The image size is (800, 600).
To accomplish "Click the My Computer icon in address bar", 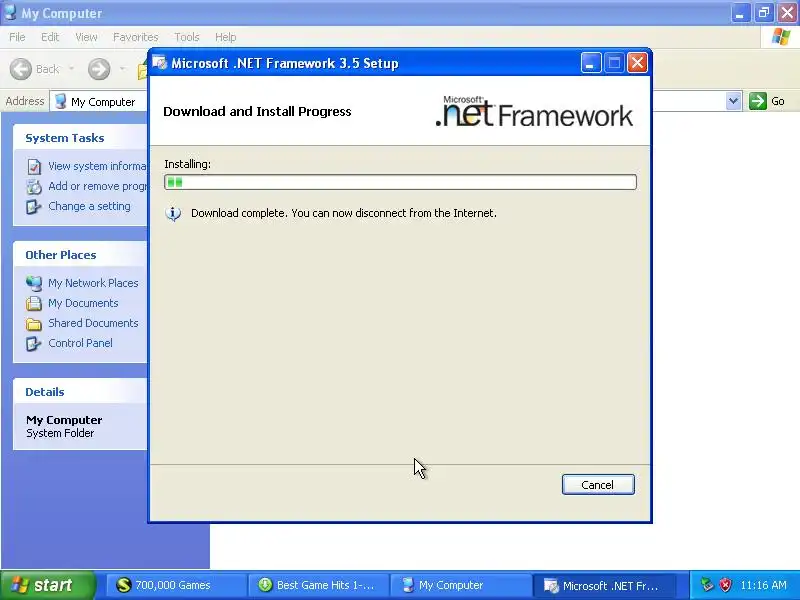I will click(61, 101).
